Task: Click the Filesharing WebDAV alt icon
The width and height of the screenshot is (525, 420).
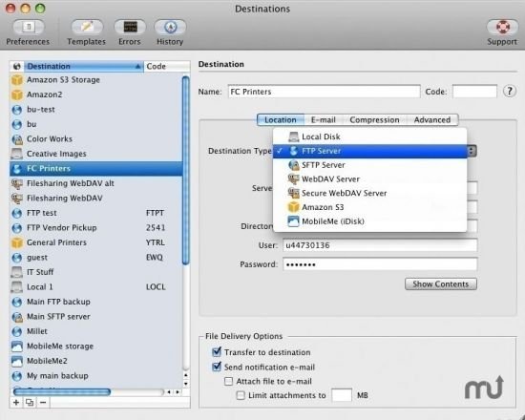Action: pos(17,183)
